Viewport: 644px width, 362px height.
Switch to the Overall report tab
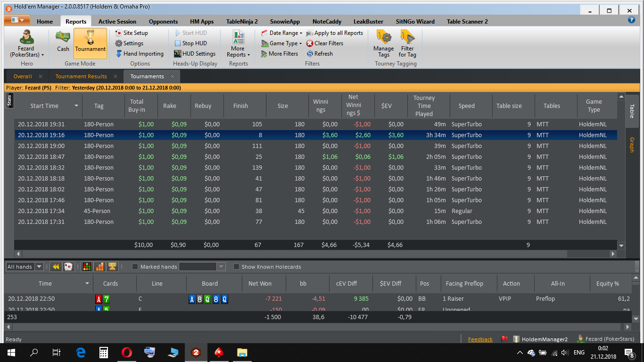(23, 76)
